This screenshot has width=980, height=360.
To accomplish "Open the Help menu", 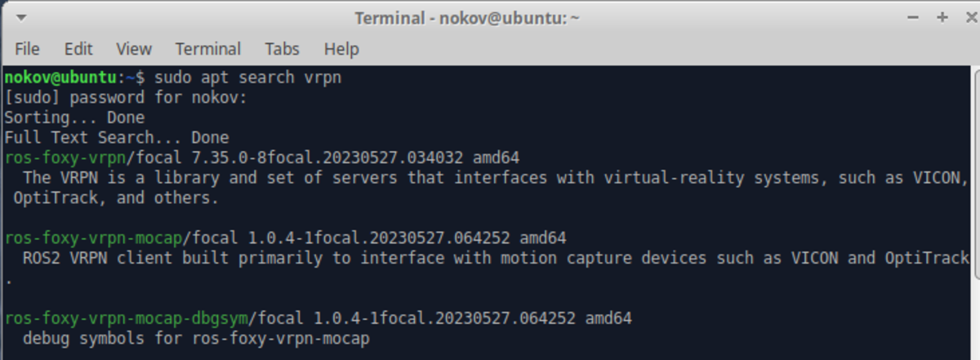I will (341, 49).
